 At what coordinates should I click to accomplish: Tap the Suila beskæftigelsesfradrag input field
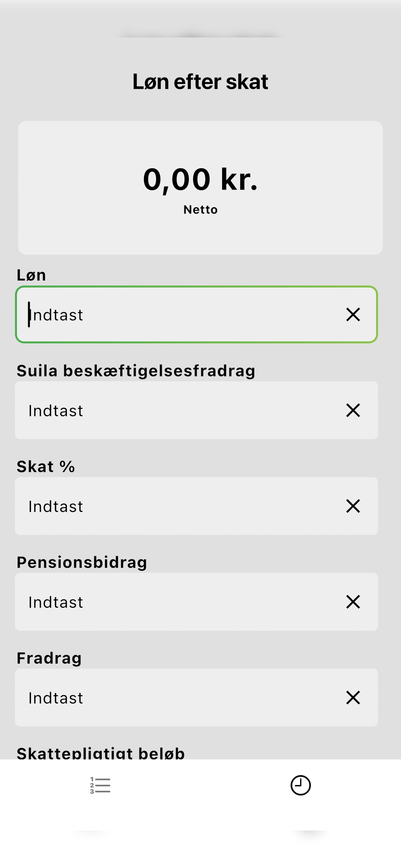pos(196,410)
